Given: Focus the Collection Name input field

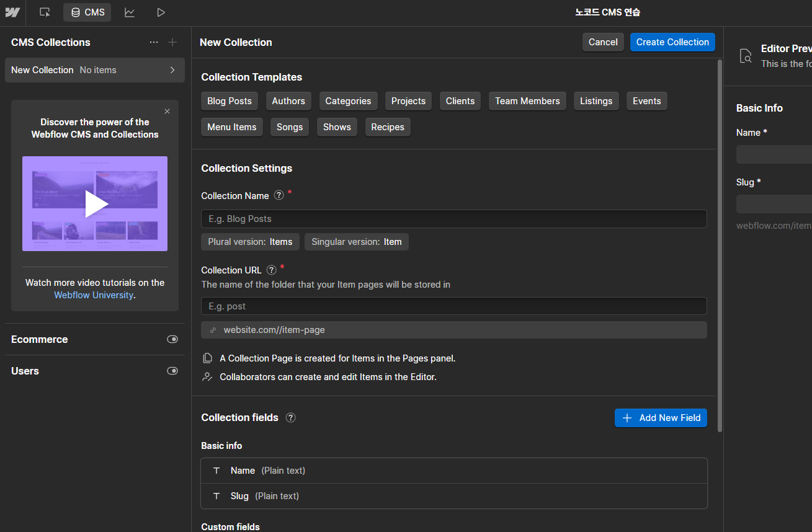Looking at the screenshot, I should [x=454, y=219].
